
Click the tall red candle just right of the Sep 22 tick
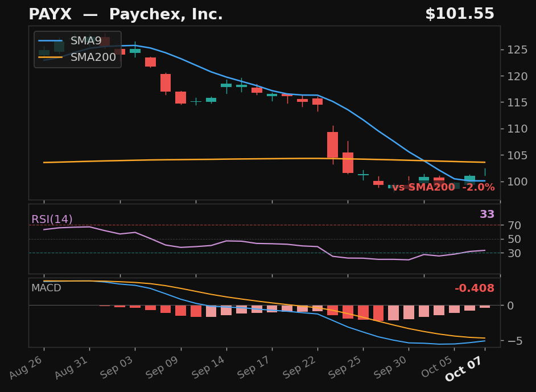point(333,145)
